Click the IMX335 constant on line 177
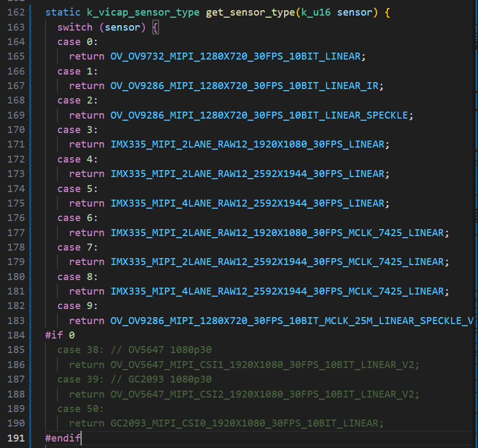Image resolution: width=478 pixels, height=448 pixels. click(x=279, y=233)
